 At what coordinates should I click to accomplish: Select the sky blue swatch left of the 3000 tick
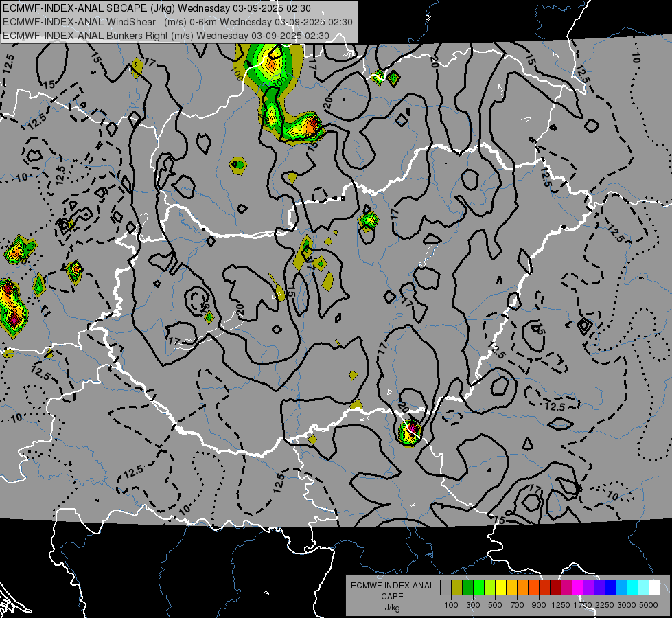click(622, 588)
